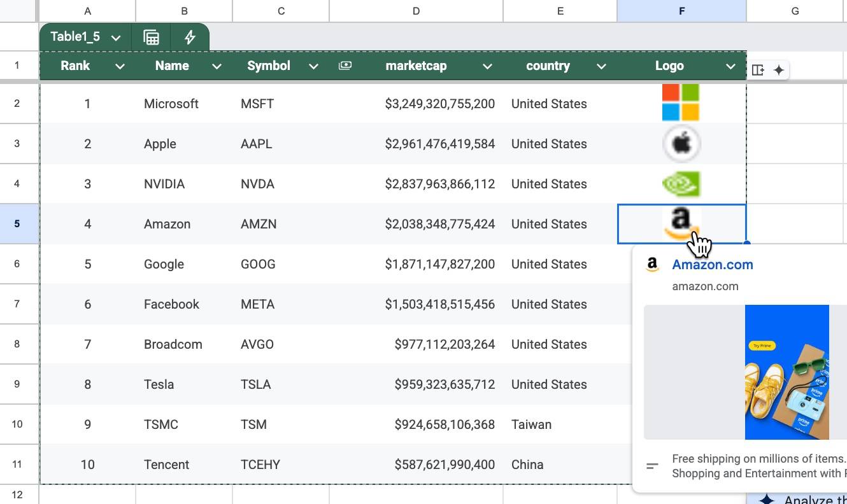Viewport: 847px width, 504px height.
Task: Click the Apple logo image
Action: pyautogui.click(x=681, y=144)
